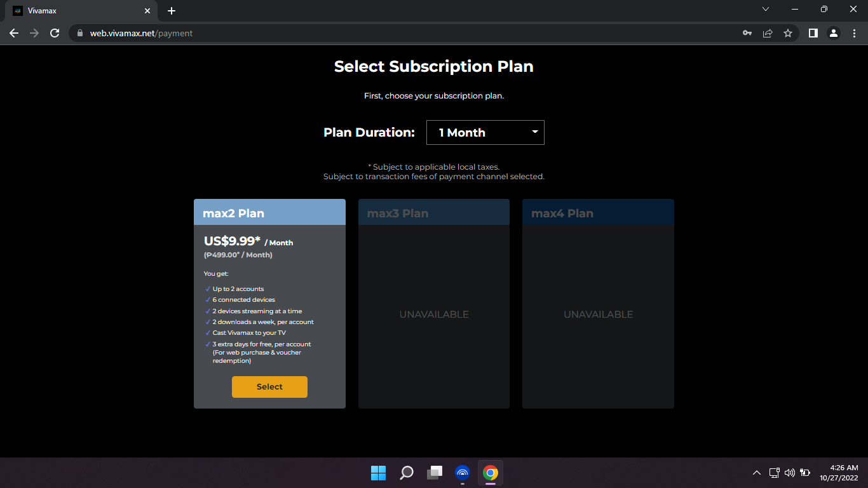The height and width of the screenshot is (488, 868).
Task: Bookmark this tab with the star icon
Action: pyautogui.click(x=788, y=33)
